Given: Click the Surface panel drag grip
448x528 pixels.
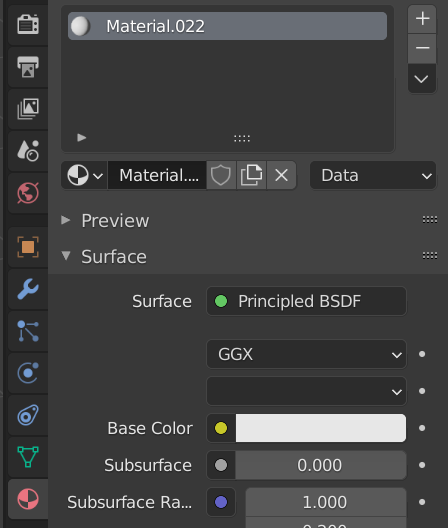Looking at the screenshot, I should 430,256.
